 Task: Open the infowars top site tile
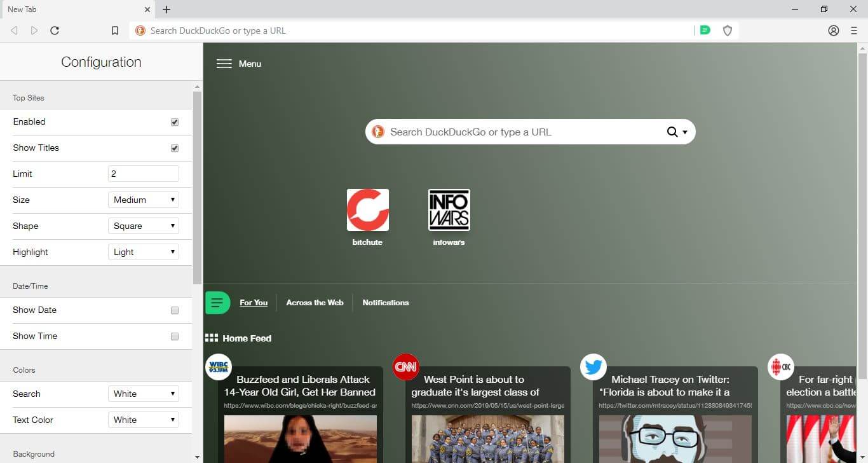click(449, 210)
